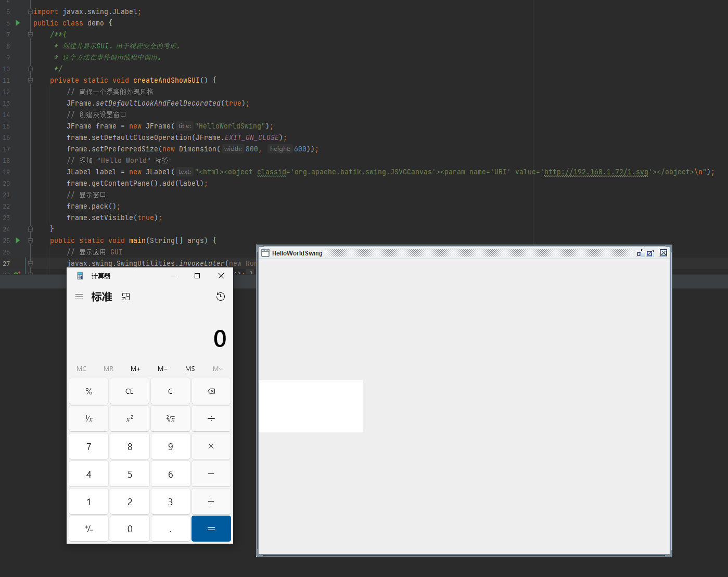The image size is (728, 577).
Task: Click the MR memory recall button
Action: 109,368
